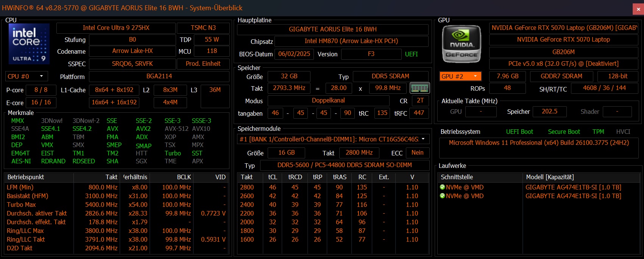Click the tRFC value 447

pos(419,113)
